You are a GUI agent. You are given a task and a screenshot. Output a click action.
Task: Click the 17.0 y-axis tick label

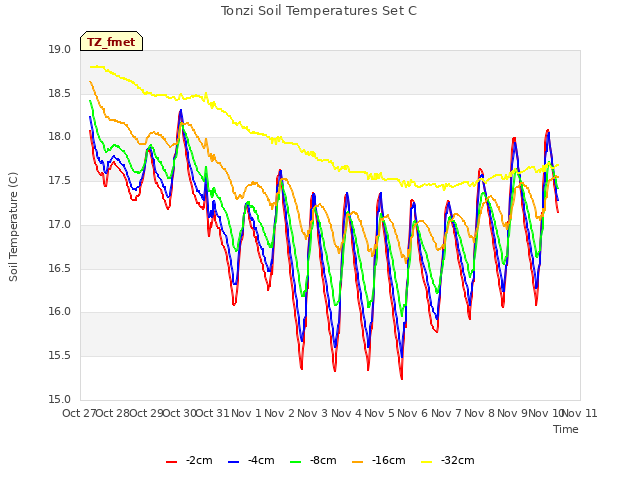pyautogui.click(x=60, y=224)
